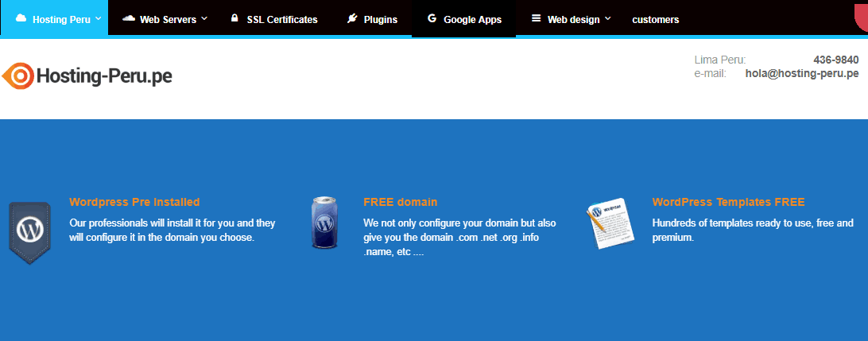Click the phone number 436-9840
Screen dimensions: 868x341
836,60
